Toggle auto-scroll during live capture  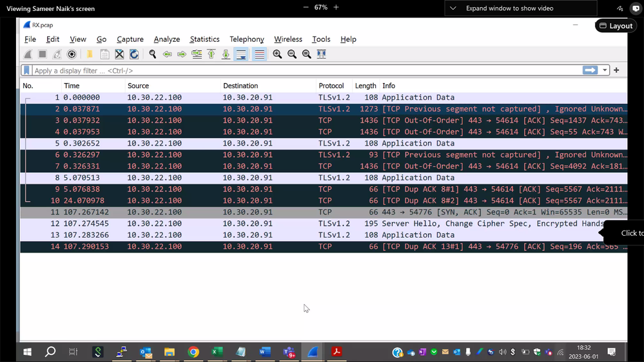pos(240,55)
